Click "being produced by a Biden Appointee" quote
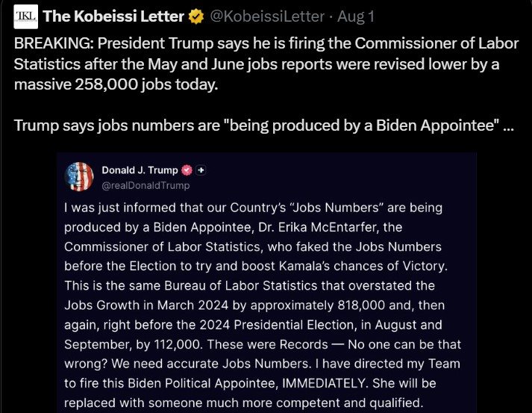Screen dimensions: 532x413 (x=361, y=125)
